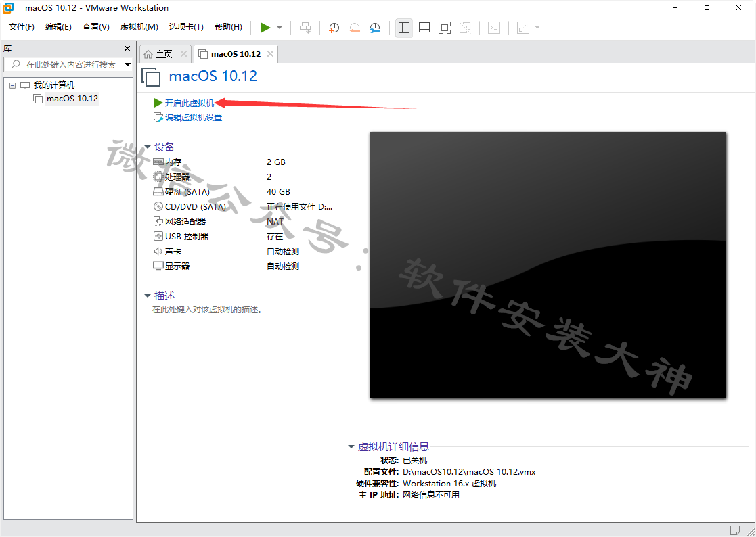This screenshot has height=537, width=756.
Task: Click the config file path D:\macOS10.12\macOS 10.12.vmx
Action: click(469, 472)
